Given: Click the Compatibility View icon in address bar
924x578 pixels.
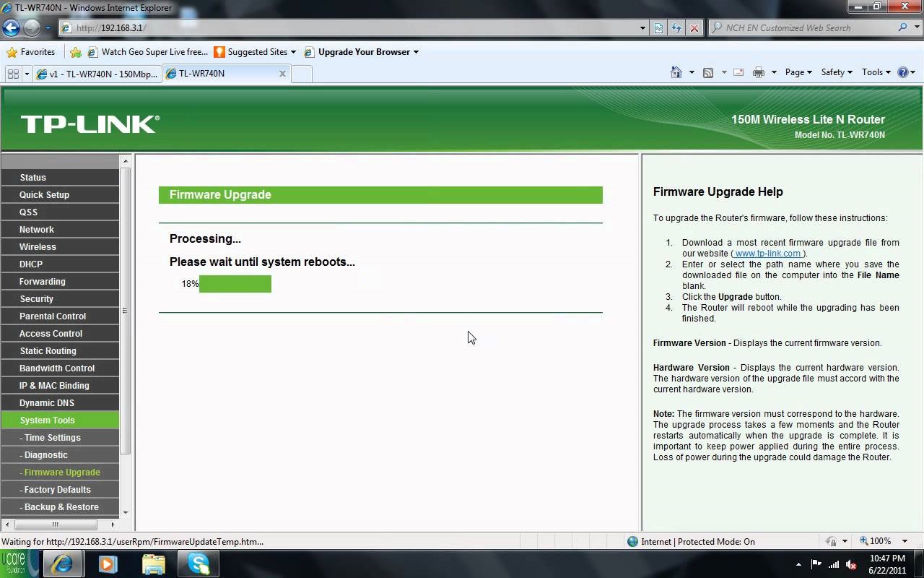Looking at the screenshot, I should [658, 28].
